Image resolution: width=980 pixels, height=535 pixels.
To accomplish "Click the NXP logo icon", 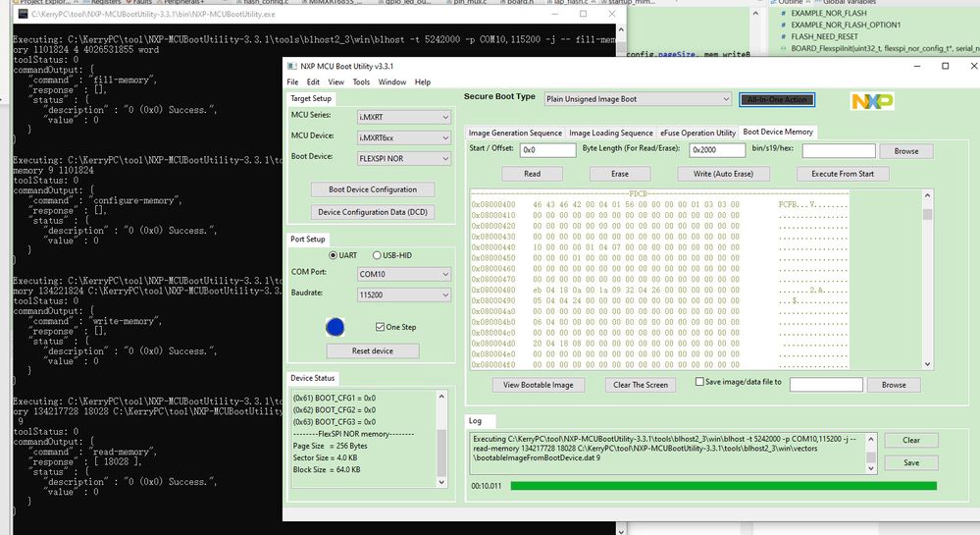I will pos(872,101).
